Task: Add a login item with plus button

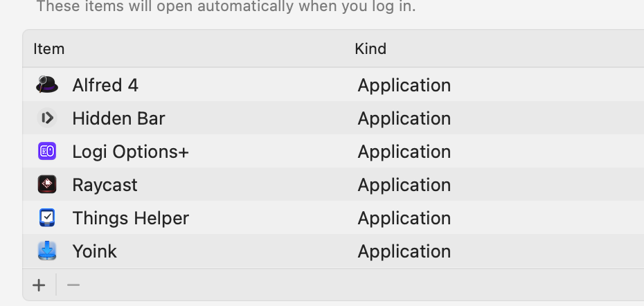Action: pos(39,285)
